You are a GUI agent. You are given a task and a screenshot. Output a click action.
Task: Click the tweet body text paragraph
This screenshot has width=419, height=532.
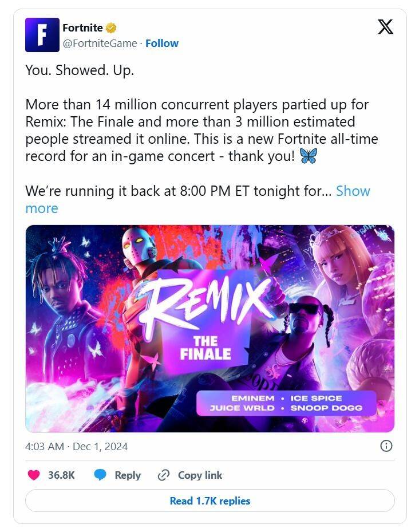coord(200,131)
